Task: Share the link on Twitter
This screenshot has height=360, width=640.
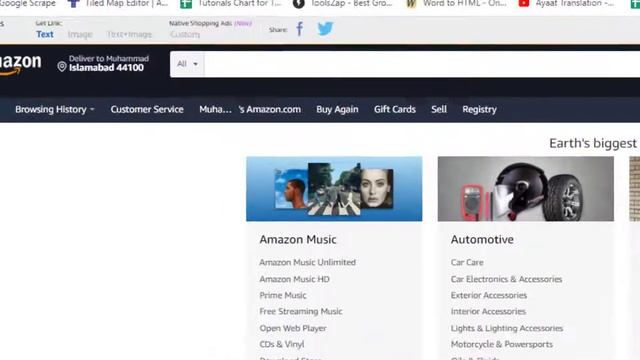Action: pyautogui.click(x=325, y=29)
